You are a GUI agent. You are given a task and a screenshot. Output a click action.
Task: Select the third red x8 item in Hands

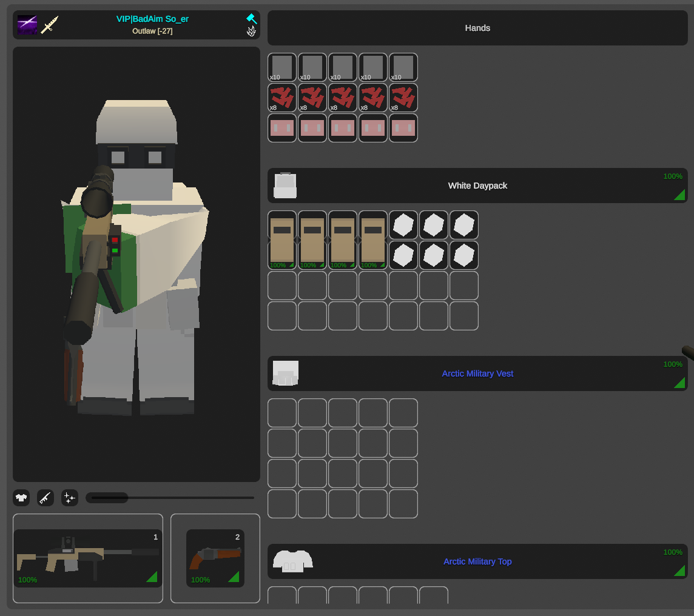(343, 98)
